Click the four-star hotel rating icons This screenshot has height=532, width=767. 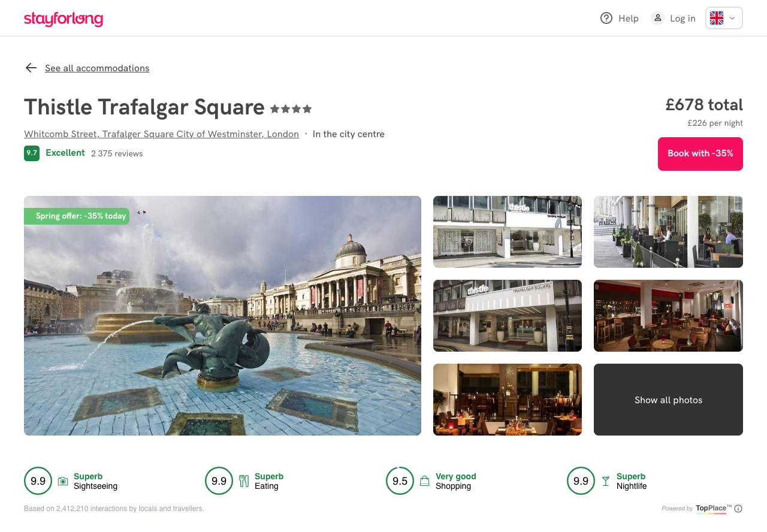coord(291,109)
